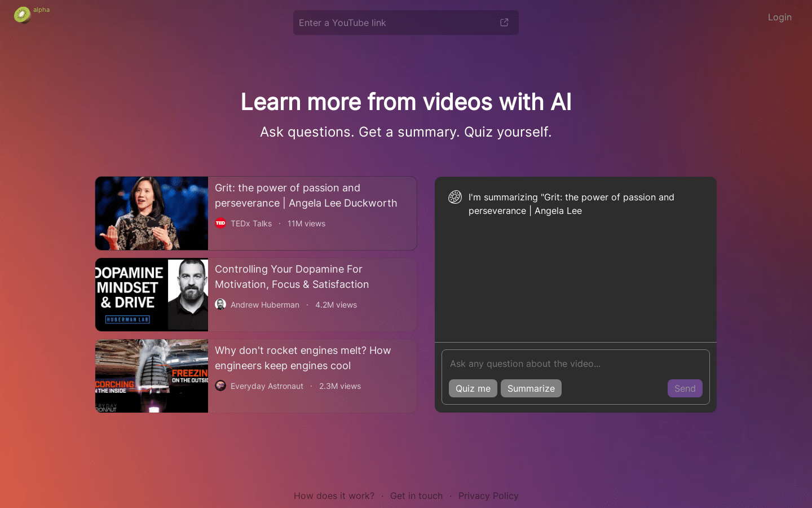
Task: Click the TEDx Talks channel avatar
Action: tap(220, 224)
